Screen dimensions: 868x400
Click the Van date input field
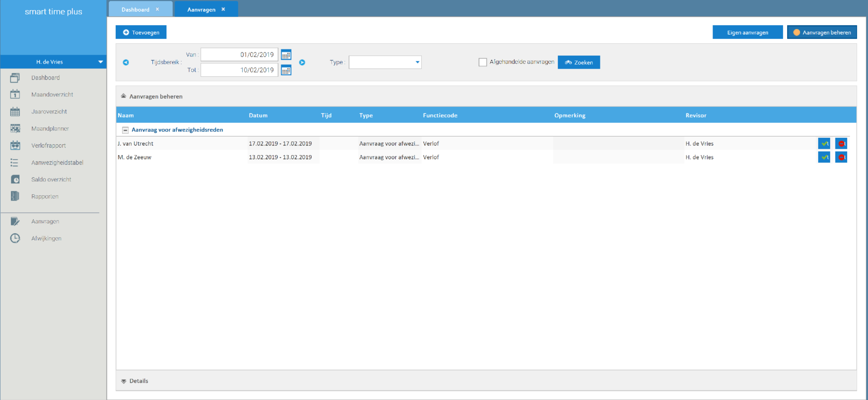click(x=239, y=55)
